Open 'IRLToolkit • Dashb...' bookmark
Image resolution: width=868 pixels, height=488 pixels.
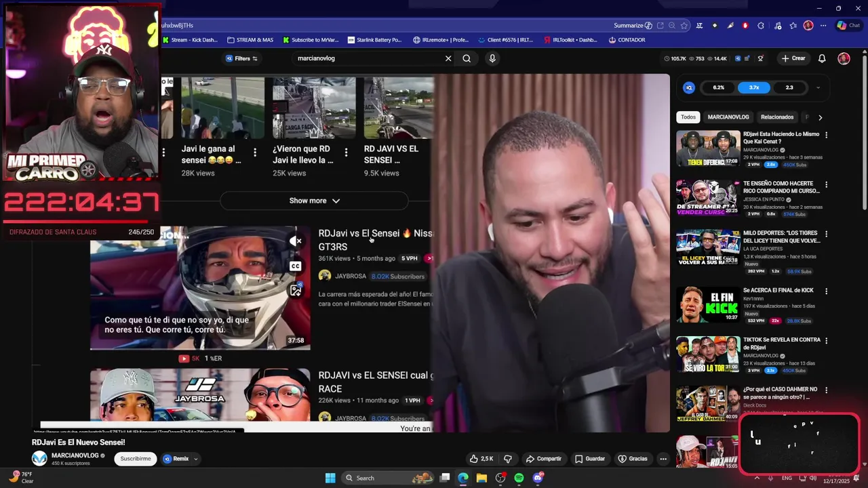click(x=570, y=40)
